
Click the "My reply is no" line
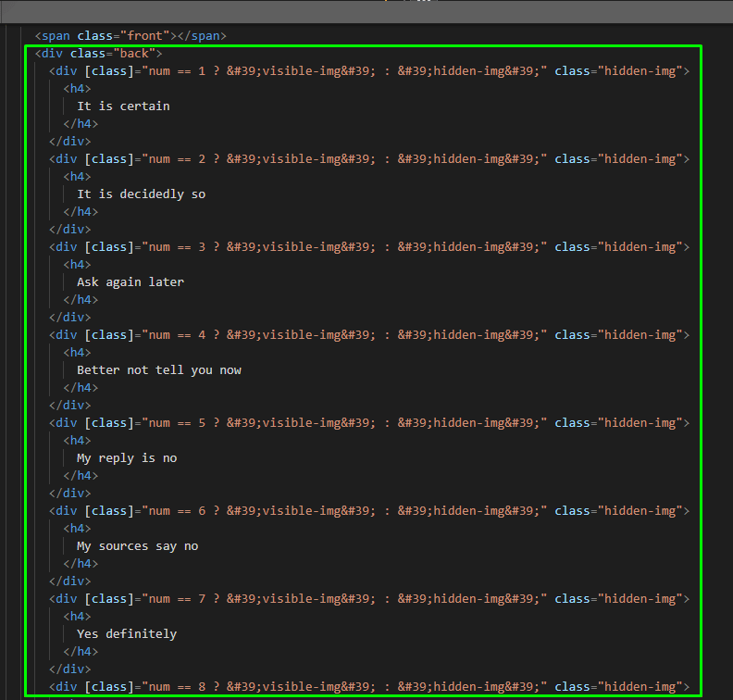(127, 458)
